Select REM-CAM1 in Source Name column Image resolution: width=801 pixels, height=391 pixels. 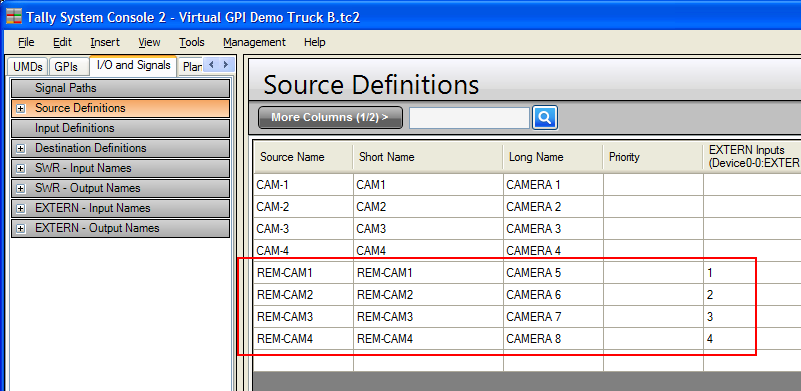click(x=303, y=273)
